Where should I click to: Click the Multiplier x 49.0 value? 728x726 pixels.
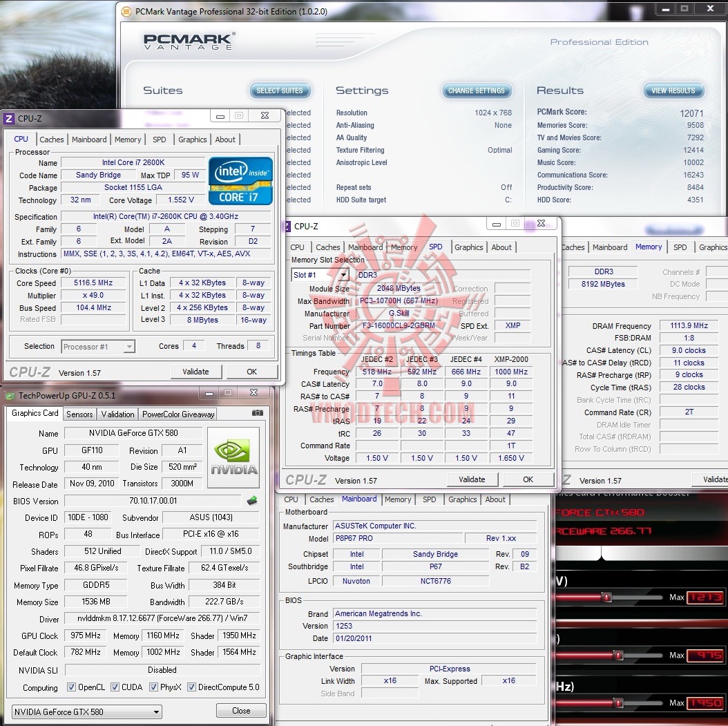(x=93, y=295)
